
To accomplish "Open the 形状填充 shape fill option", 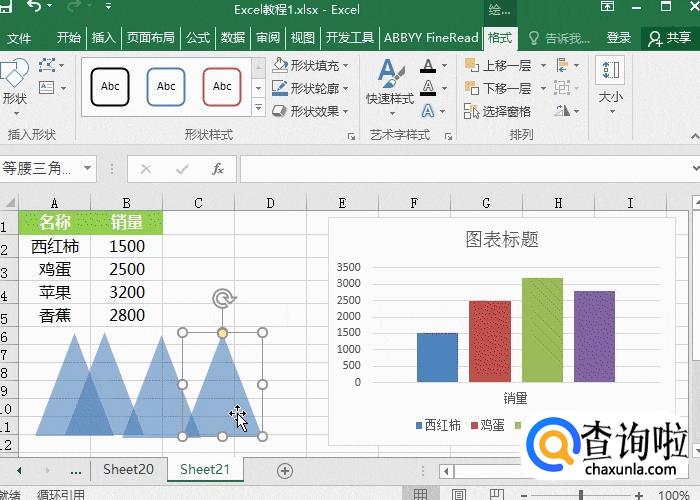I will point(311,65).
